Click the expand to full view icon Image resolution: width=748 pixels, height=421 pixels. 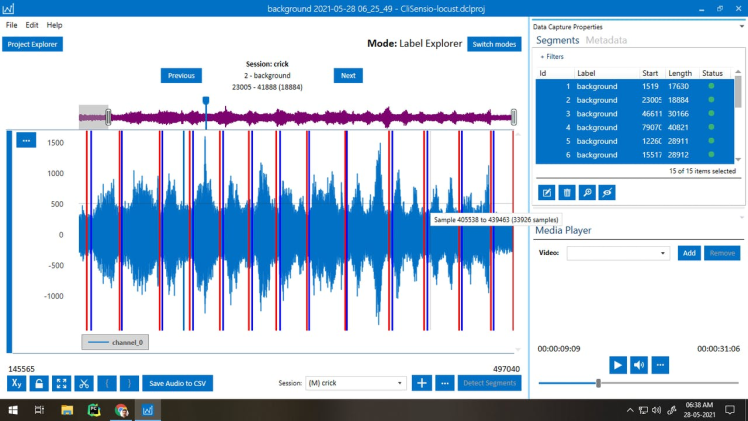pos(61,383)
